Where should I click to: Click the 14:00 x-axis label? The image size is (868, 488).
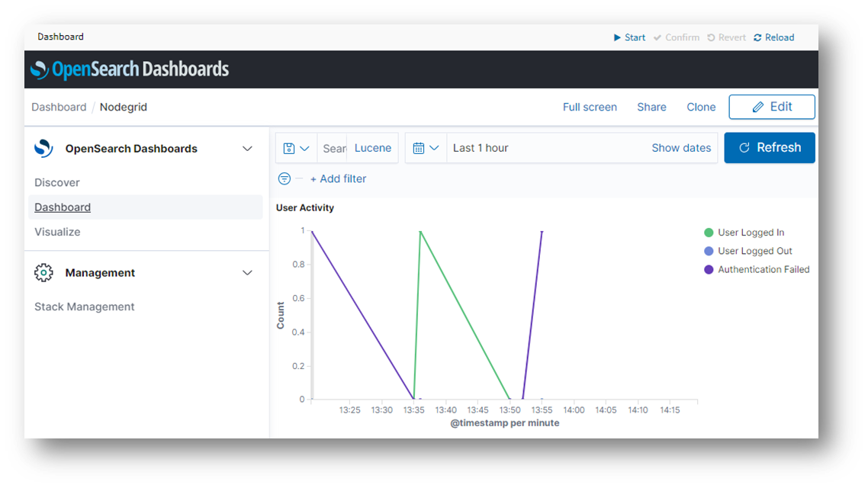tap(574, 410)
